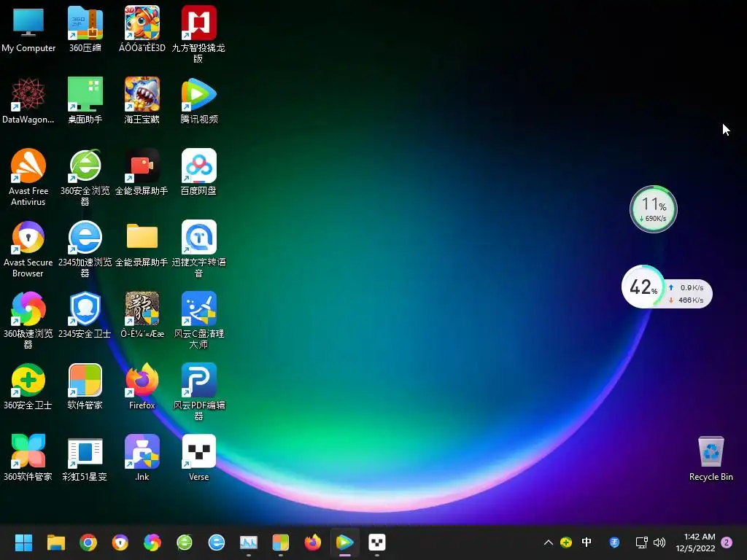Screen dimensions: 747x560
Task: Open File Explorer from the taskbar
Action: (x=55, y=542)
